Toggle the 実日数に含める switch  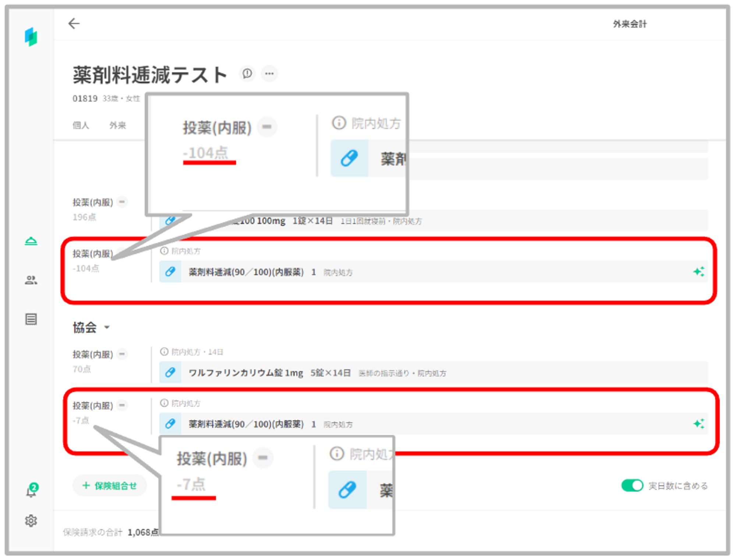(x=632, y=485)
